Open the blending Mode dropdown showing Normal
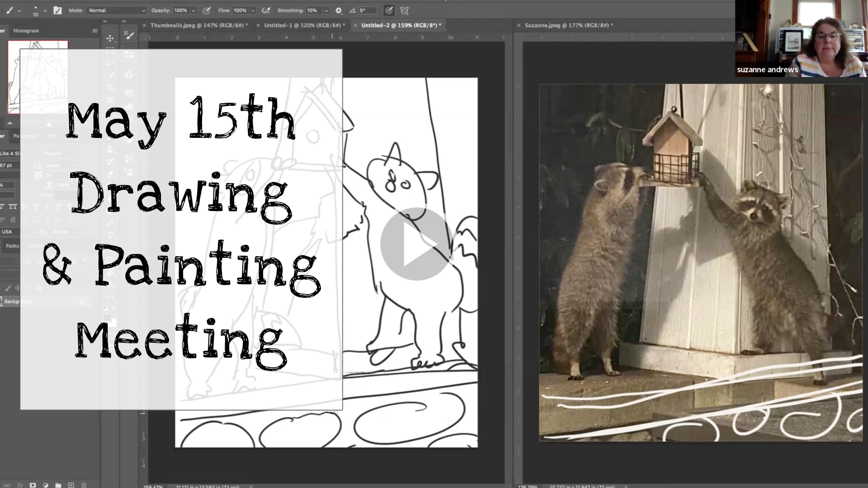 (x=116, y=10)
